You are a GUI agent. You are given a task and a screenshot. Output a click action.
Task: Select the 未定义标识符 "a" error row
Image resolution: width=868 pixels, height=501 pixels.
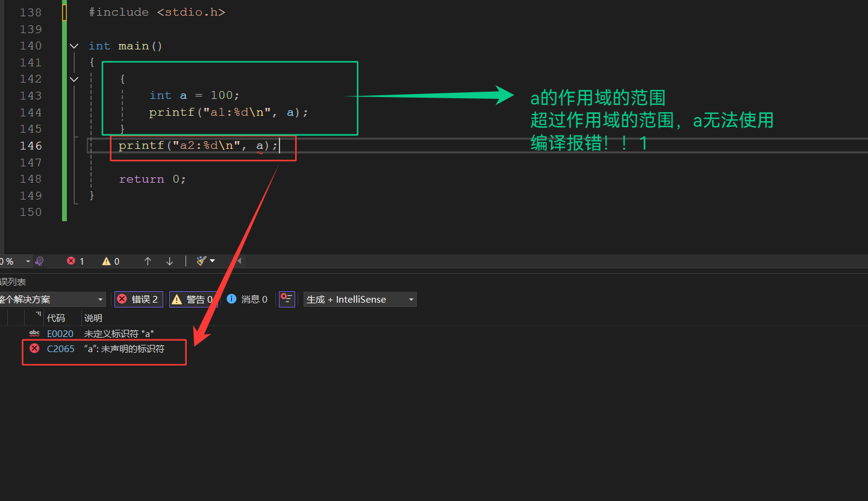pyautogui.click(x=119, y=333)
